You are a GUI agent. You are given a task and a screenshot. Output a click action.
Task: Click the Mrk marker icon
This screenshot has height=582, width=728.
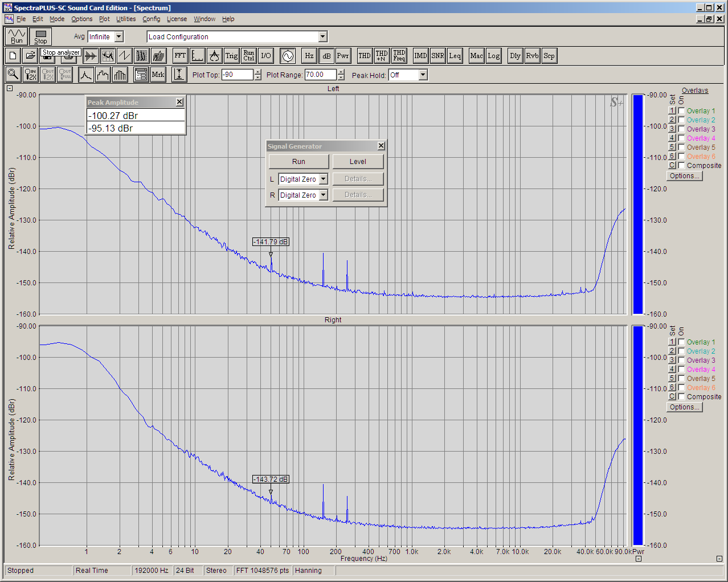click(158, 75)
